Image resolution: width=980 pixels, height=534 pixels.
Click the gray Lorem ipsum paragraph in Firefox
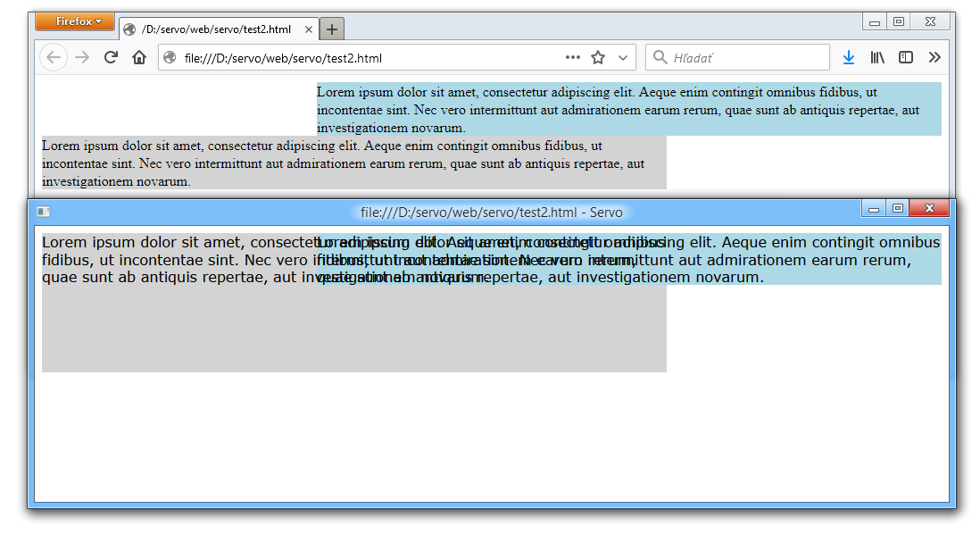pos(353,163)
